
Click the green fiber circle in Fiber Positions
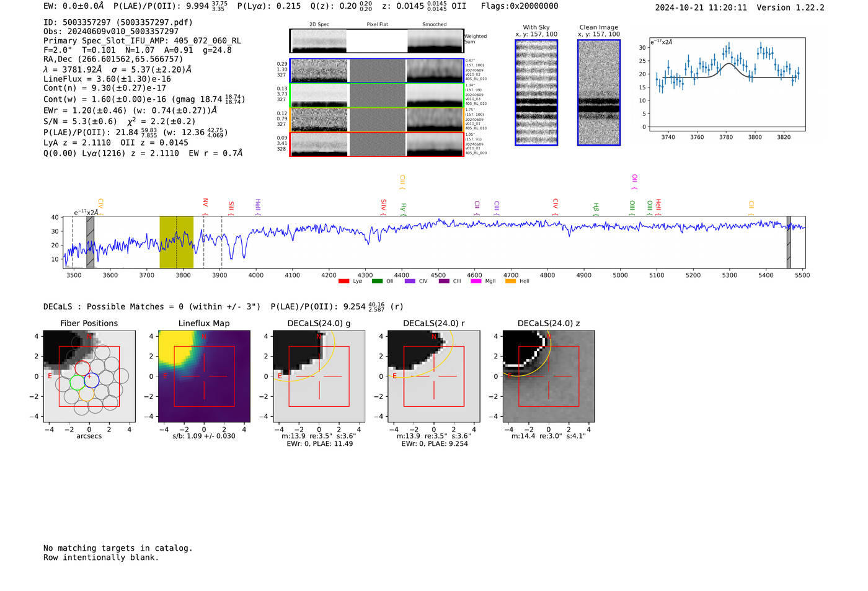point(77,382)
